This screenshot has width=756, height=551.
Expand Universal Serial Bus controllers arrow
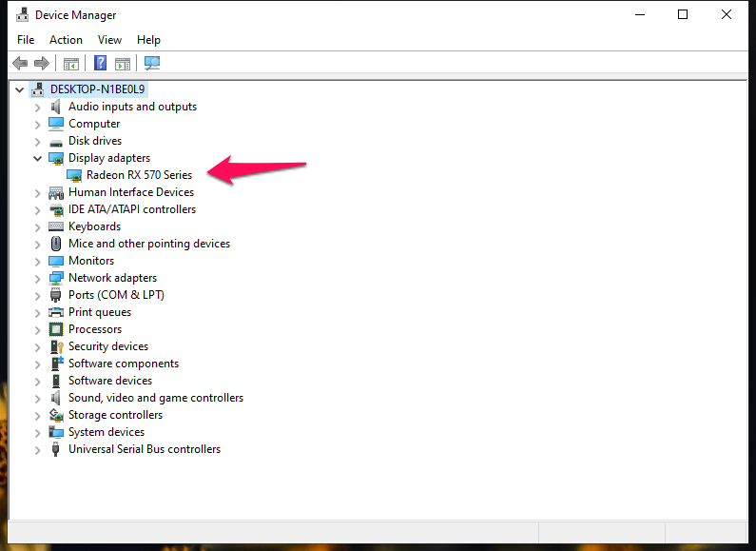pyautogui.click(x=38, y=450)
